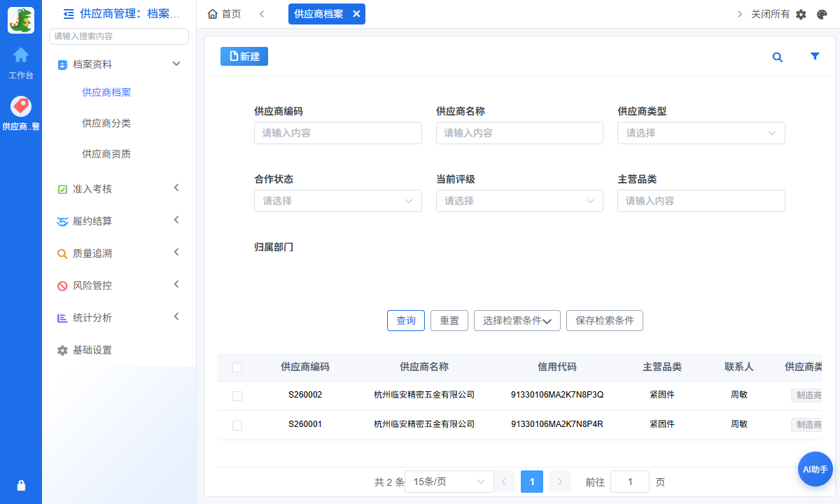Image resolution: width=840 pixels, height=504 pixels.
Task: Click the 质量追溯 magnifier icon
Action: click(62, 253)
